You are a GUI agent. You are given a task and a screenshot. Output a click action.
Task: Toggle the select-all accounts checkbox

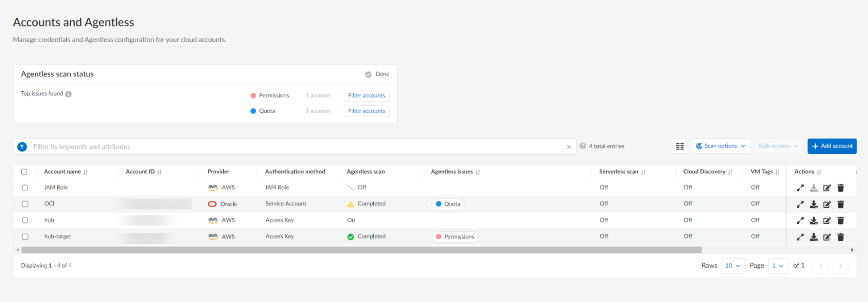coord(24,172)
